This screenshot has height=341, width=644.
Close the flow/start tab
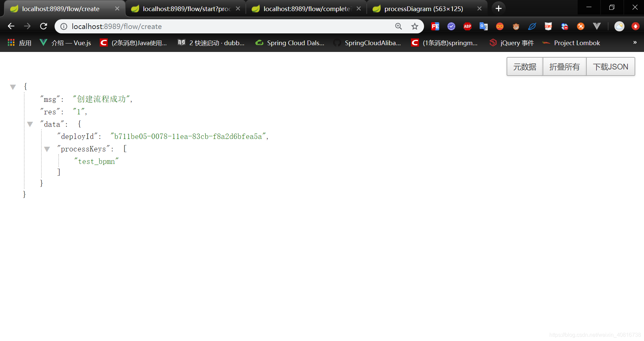pyautogui.click(x=238, y=8)
